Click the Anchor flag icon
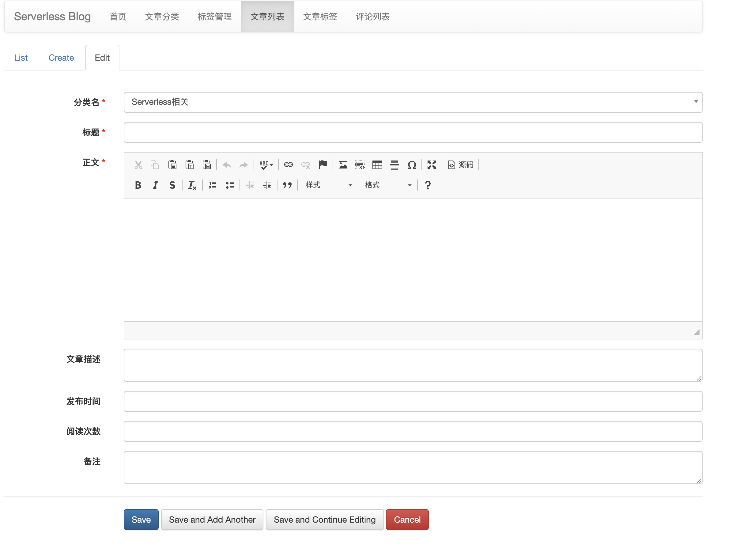Viewport: 732px width, 560px height. point(323,165)
